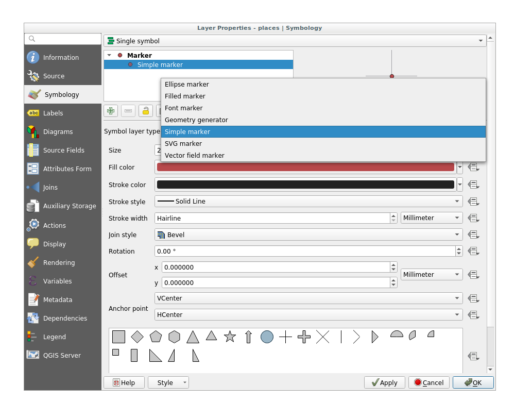This screenshot has width=532, height=418.
Task: Click the add symbol layer plus icon
Action: tap(111, 111)
